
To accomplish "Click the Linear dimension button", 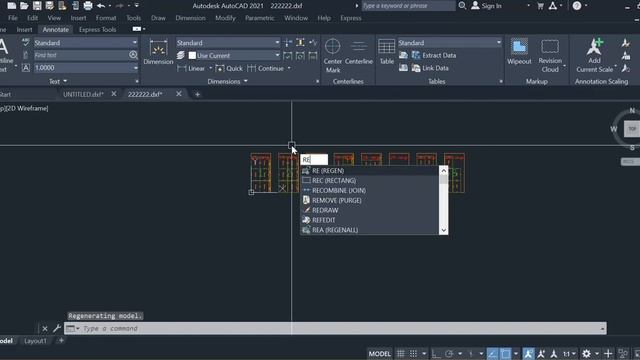I will pos(191,68).
